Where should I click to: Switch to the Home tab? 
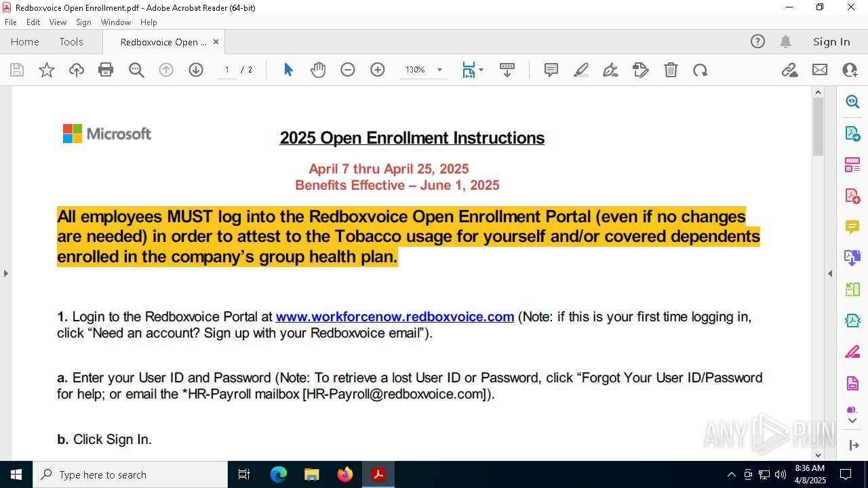(25, 41)
